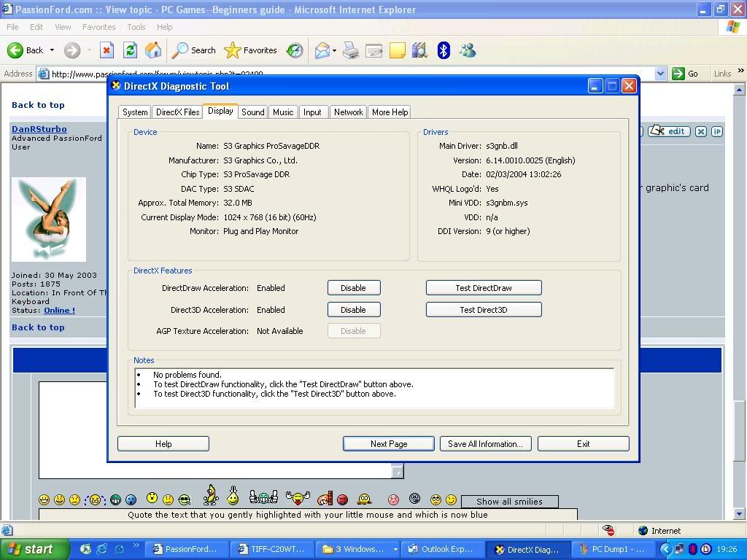Click the Windows start button
Screen dimensions: 747x560
34,550
